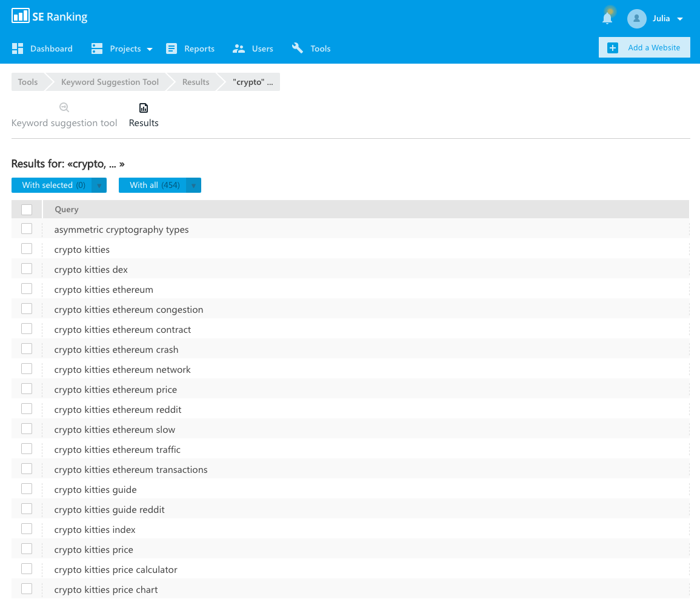
Task: Click the Projects icon in top navigation
Action: (96, 48)
